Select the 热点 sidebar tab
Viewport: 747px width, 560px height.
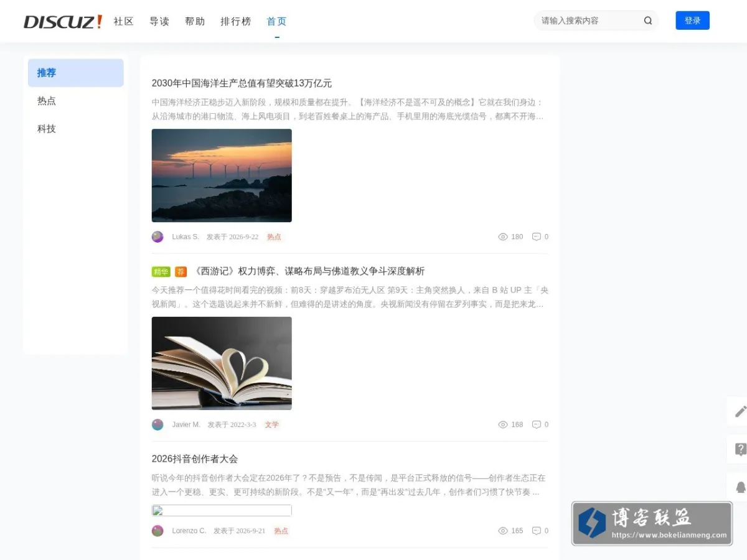tap(76, 101)
